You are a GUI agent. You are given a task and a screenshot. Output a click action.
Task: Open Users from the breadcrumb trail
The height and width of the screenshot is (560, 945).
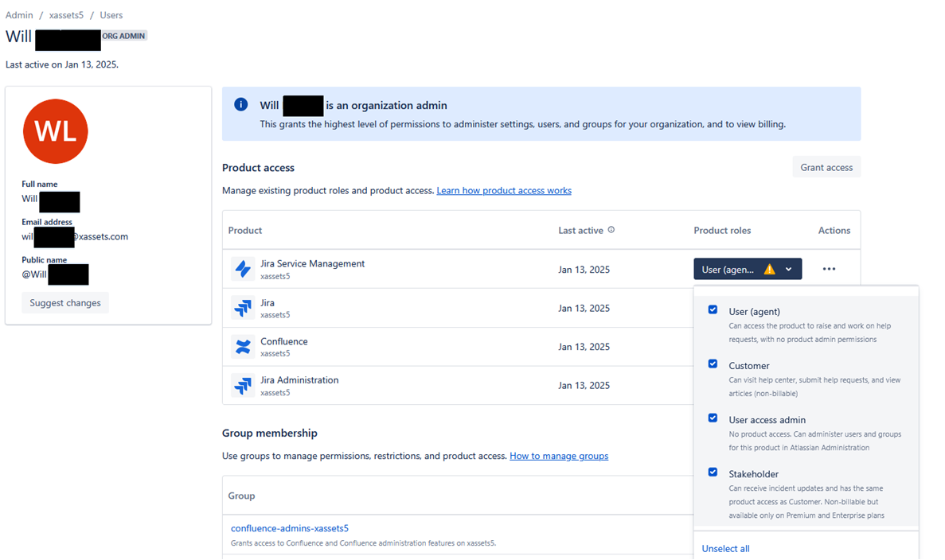(x=111, y=14)
